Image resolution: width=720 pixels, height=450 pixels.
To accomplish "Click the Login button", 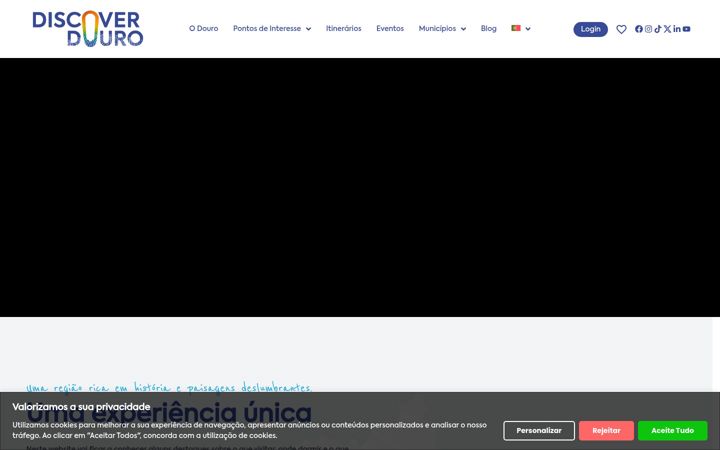I will tap(591, 29).
